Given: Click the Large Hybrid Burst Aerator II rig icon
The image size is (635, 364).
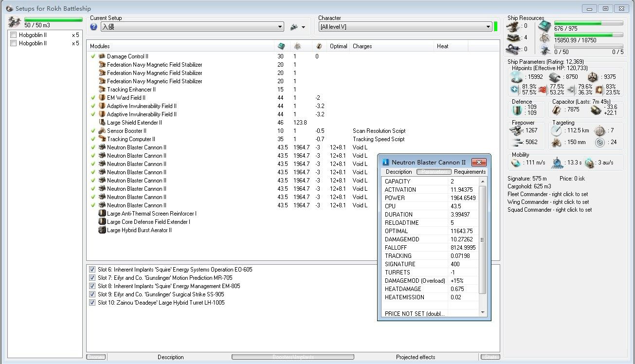Looking at the screenshot, I should [x=102, y=230].
